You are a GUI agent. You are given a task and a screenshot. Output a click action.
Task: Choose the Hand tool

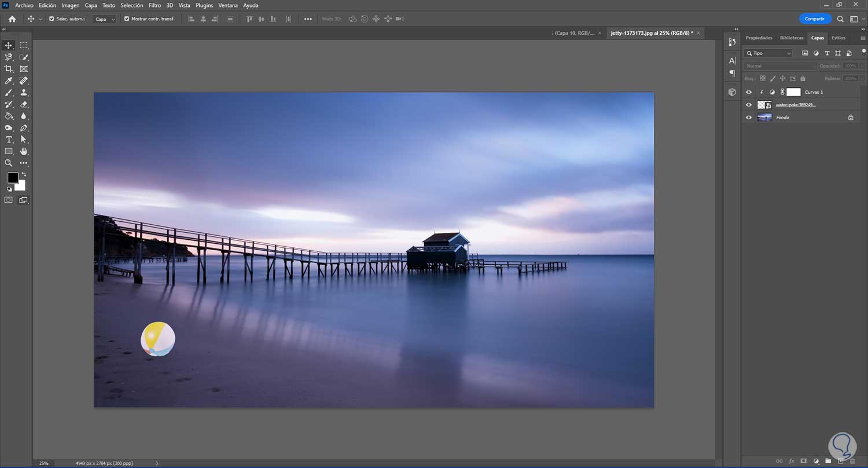[x=24, y=151]
